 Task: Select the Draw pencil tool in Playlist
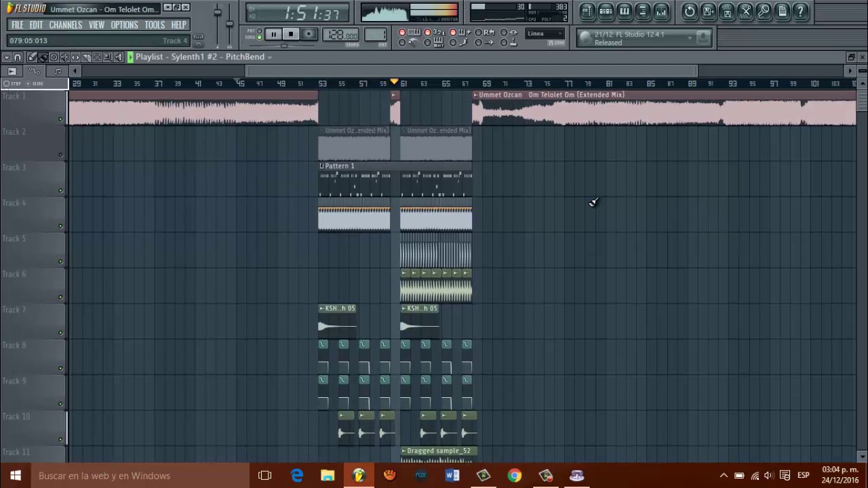click(x=32, y=58)
